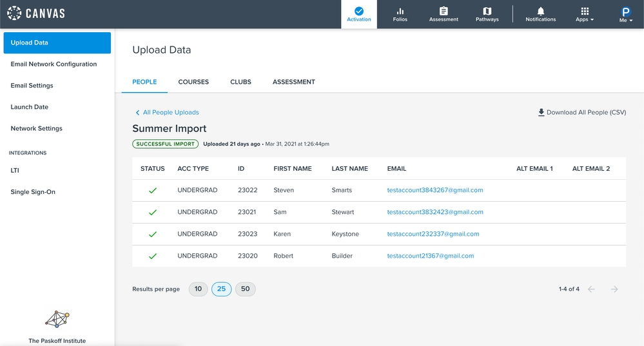Open Email Network Configuration in sidebar
644x346 pixels.
(x=54, y=64)
